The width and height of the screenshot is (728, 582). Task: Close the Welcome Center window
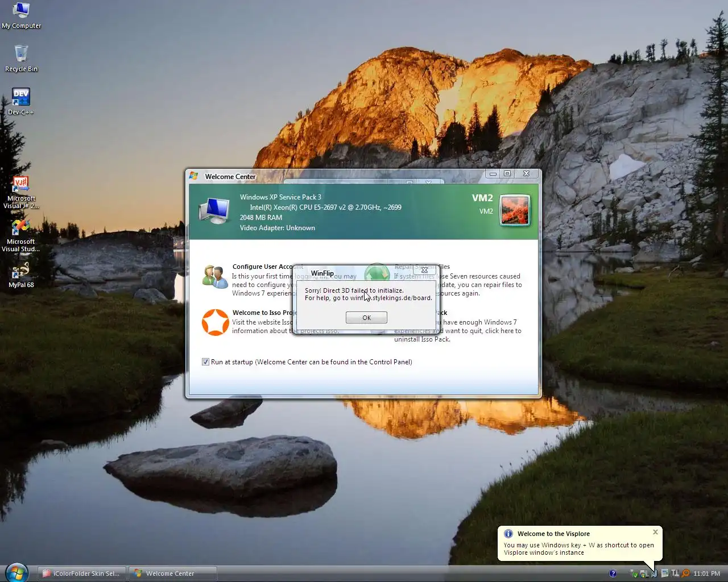[526, 173]
